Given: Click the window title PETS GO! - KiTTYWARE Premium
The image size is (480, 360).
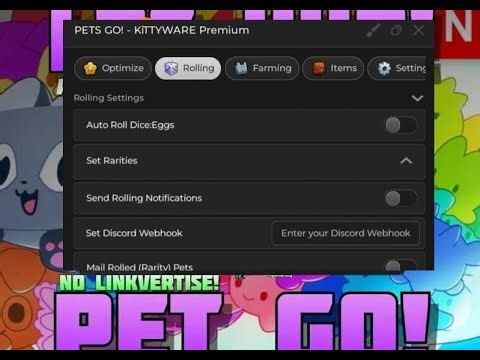Looking at the screenshot, I should point(162,30).
